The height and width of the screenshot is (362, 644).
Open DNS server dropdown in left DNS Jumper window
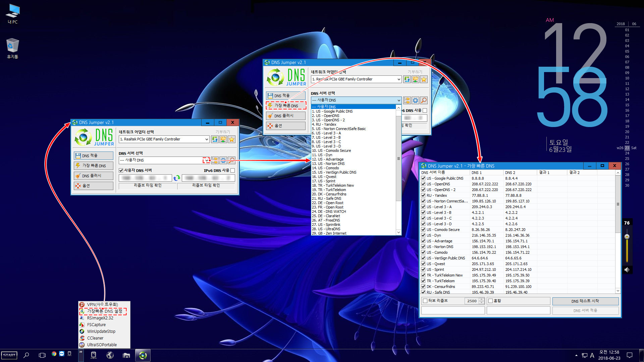coord(206,161)
